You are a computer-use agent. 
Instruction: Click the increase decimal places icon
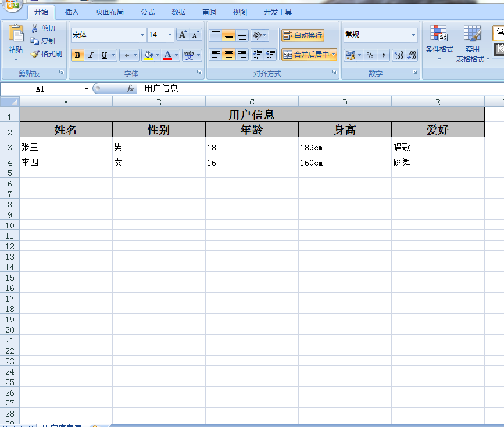399,55
